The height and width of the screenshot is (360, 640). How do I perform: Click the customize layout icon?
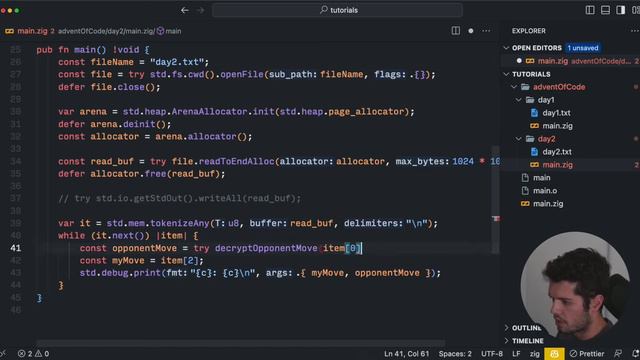click(x=636, y=10)
